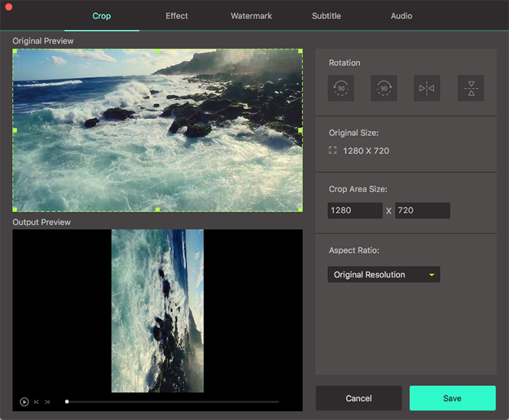Click the original size dimensions icon

332,150
